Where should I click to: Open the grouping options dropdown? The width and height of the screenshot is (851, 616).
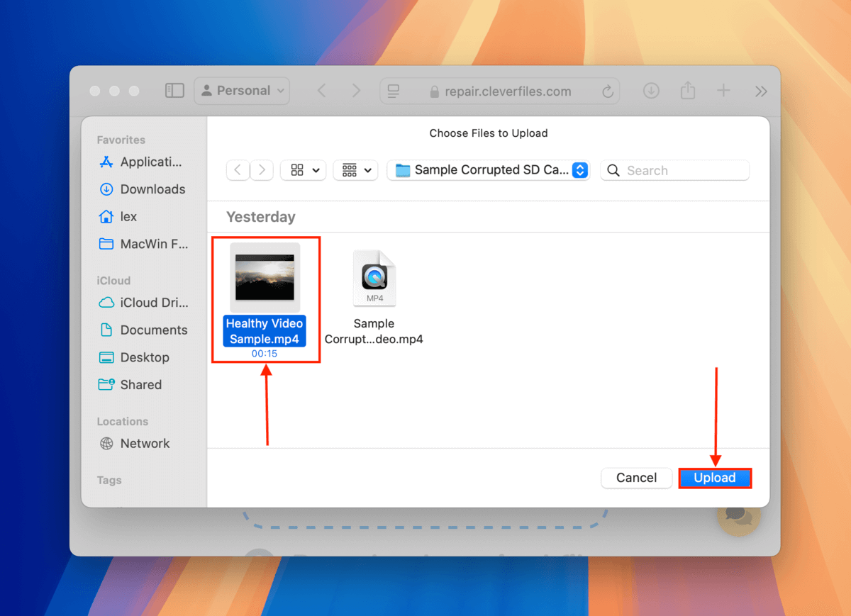[x=355, y=170]
